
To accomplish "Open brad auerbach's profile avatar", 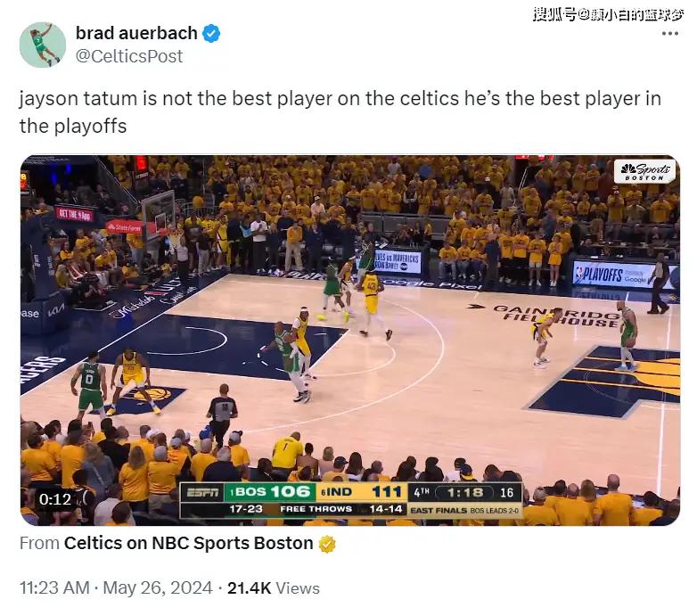I will pos(43,45).
